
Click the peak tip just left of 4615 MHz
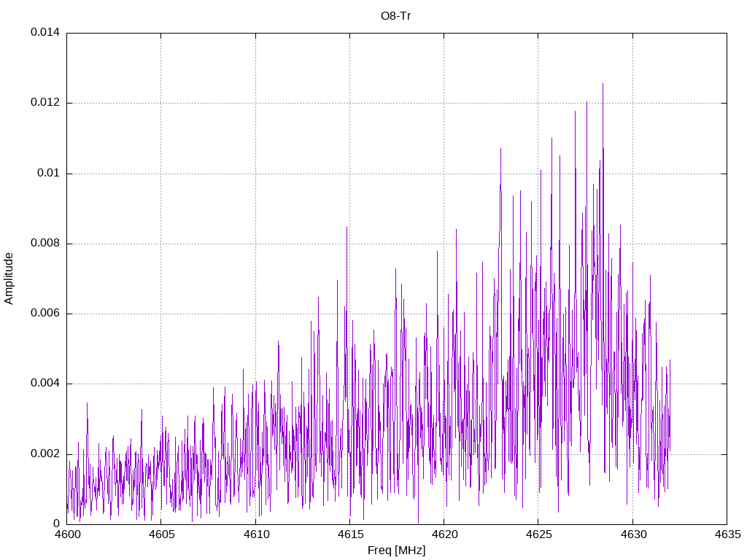(x=347, y=227)
